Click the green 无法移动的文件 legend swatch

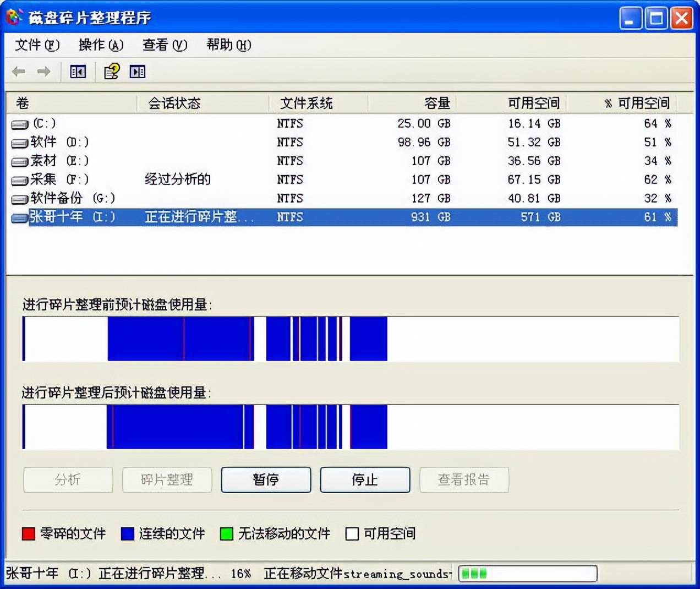click(226, 533)
